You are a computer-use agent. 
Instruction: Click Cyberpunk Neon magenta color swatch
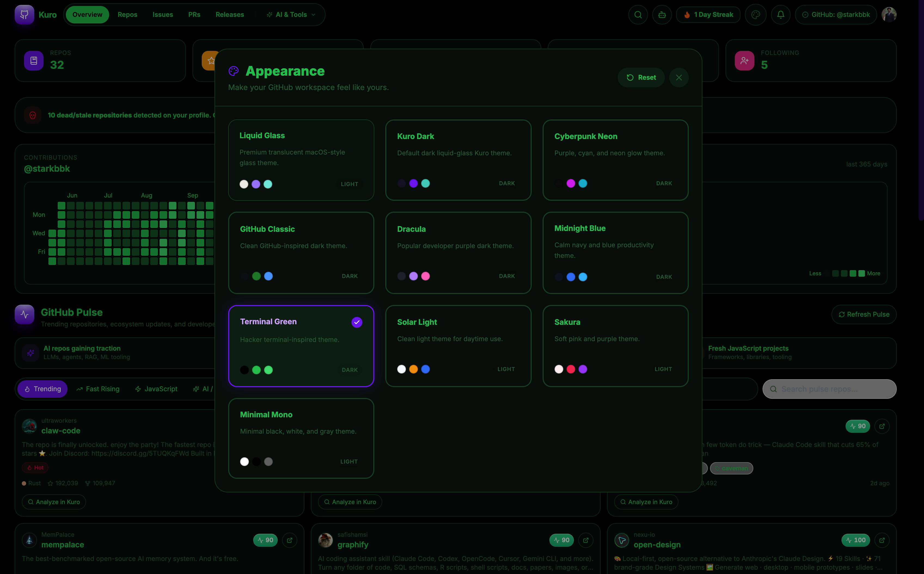571,183
